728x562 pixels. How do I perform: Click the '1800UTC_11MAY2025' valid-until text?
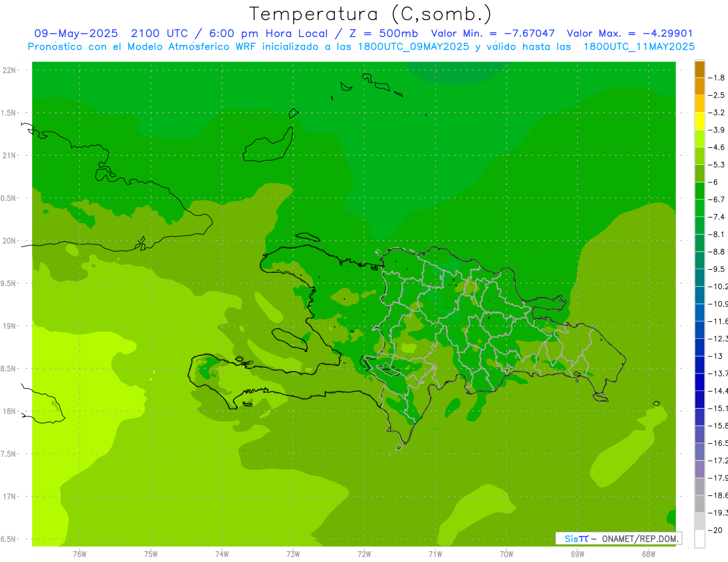coord(639,47)
